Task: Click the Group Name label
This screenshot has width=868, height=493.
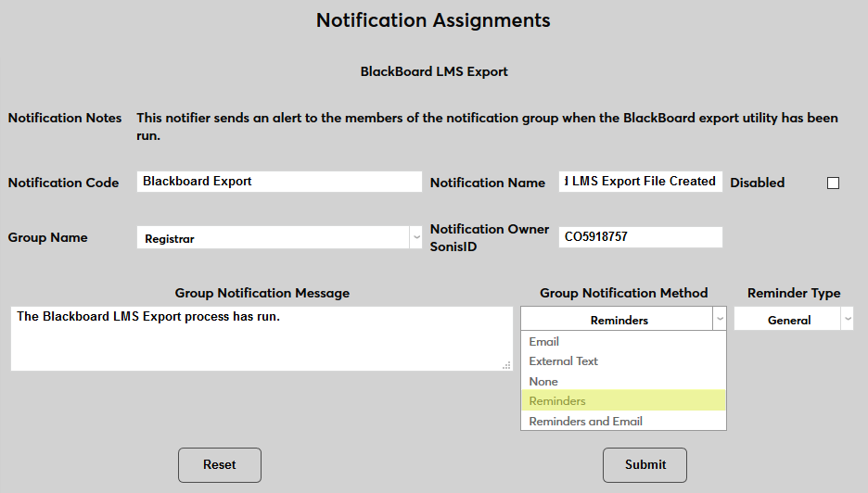Action: coord(47,237)
